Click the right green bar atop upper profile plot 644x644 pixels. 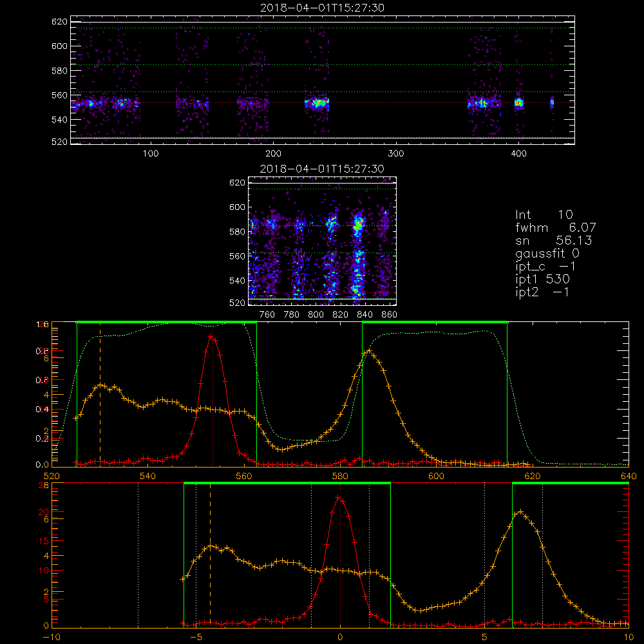pos(435,323)
